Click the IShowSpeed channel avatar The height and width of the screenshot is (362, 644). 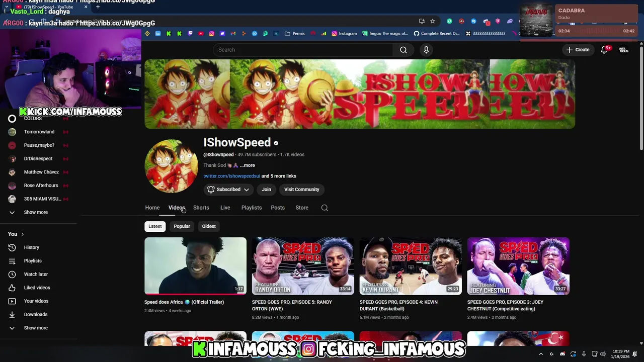171,166
